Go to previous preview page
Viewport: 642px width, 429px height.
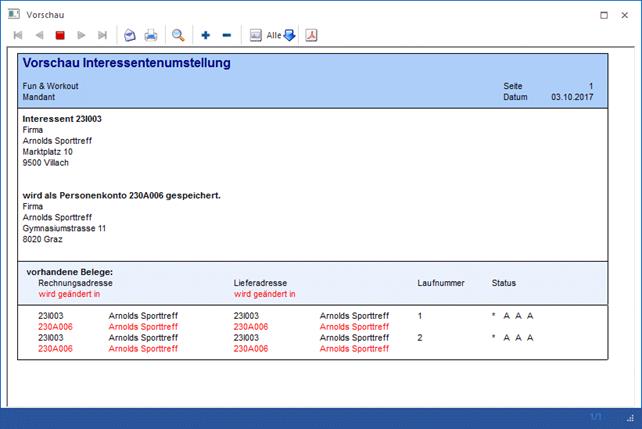coord(39,35)
